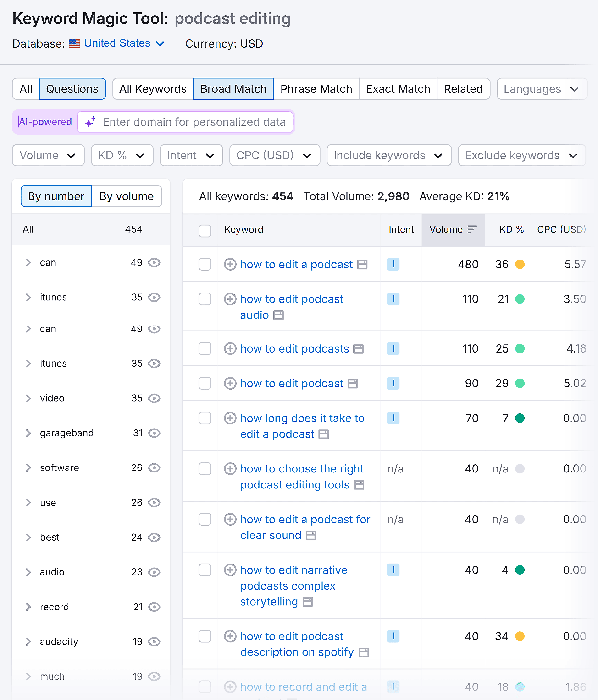Screen dimensions: 598x700
Task: Click the Intent badge for "how to edit podcasts"
Action: click(393, 349)
